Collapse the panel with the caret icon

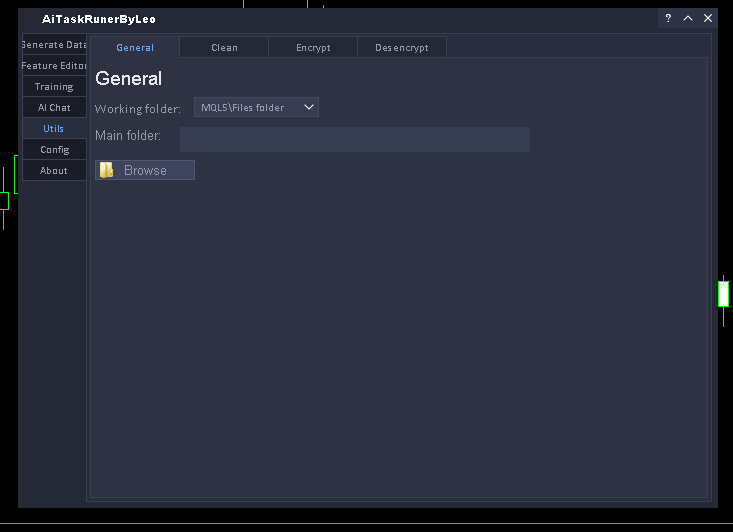pyautogui.click(x=688, y=18)
